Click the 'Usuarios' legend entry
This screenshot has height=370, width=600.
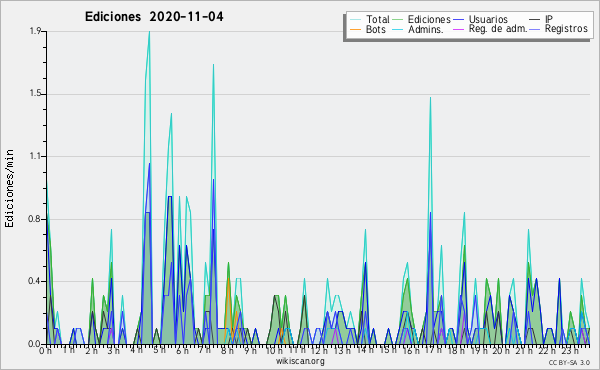488,19
